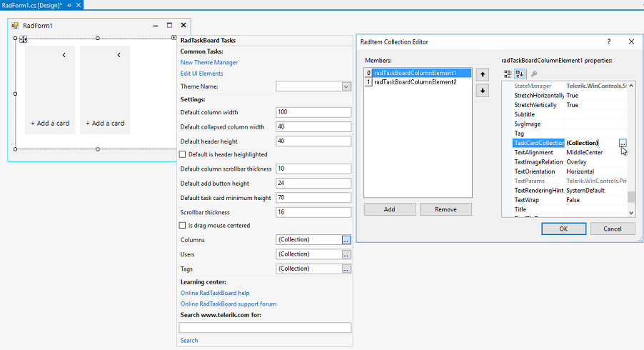This screenshot has width=644, height=350.
Task: Click the Default add button height field
Action: (313, 184)
